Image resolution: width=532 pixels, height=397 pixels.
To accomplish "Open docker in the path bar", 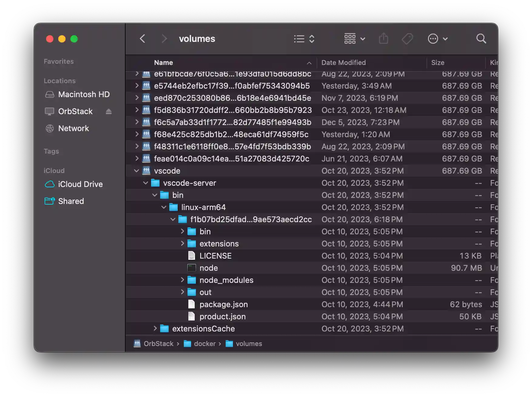I will [205, 344].
